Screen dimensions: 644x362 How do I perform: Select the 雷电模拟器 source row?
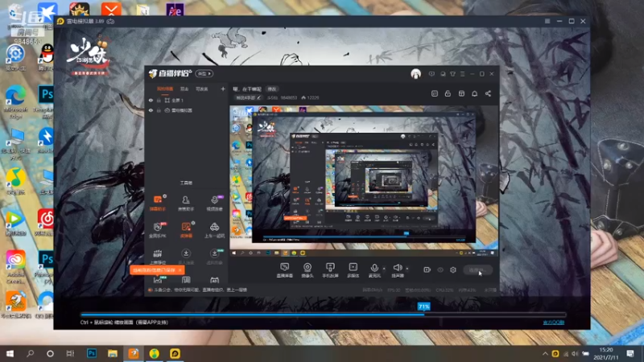[x=186, y=110]
